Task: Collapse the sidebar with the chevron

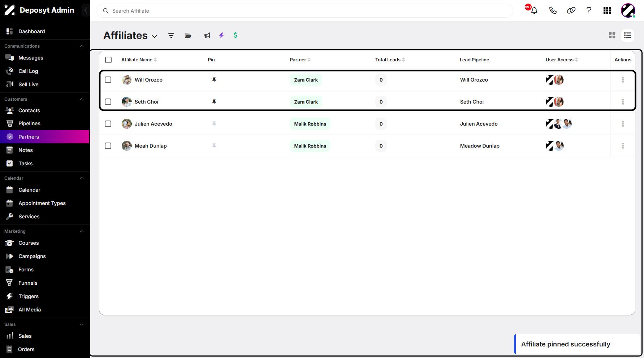Action: coord(86,10)
